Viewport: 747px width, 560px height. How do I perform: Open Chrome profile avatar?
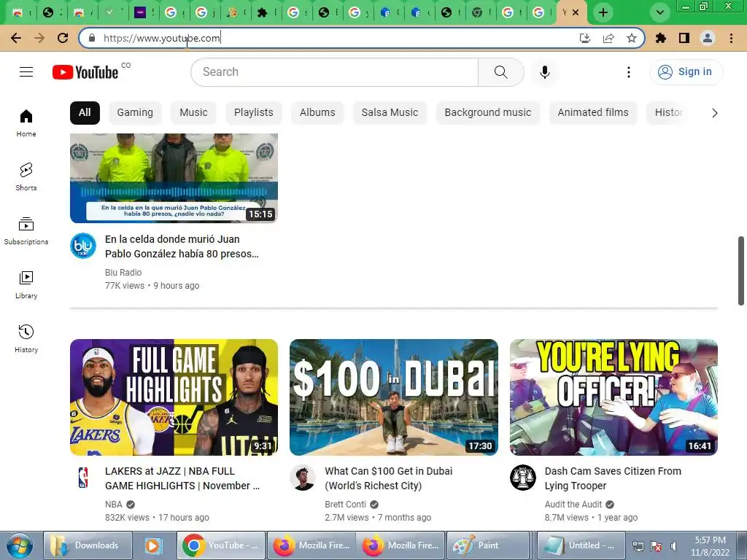click(708, 38)
